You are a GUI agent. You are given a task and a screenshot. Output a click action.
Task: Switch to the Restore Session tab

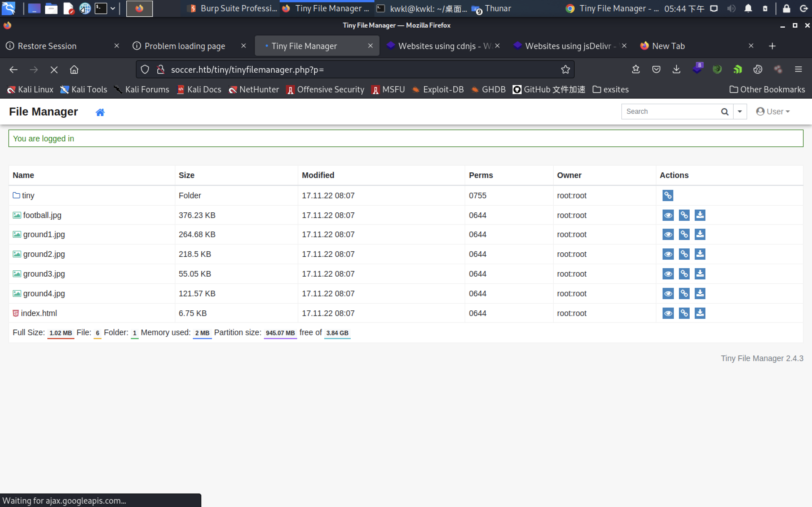tap(47, 46)
